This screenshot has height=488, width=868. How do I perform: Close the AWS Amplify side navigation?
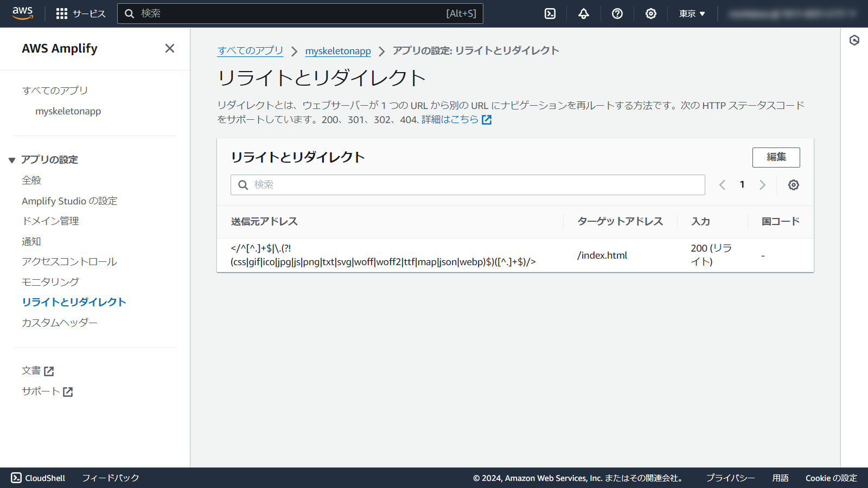(x=170, y=48)
